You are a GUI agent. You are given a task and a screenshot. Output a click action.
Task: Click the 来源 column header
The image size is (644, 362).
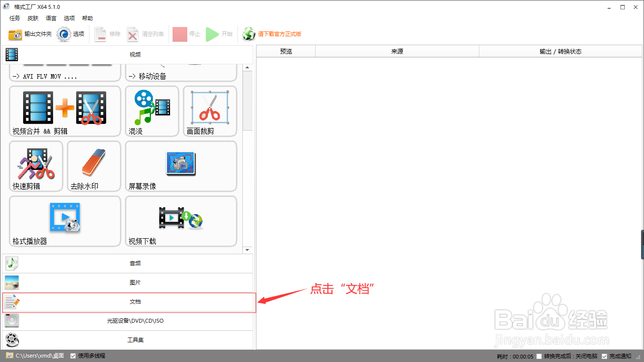click(x=397, y=51)
